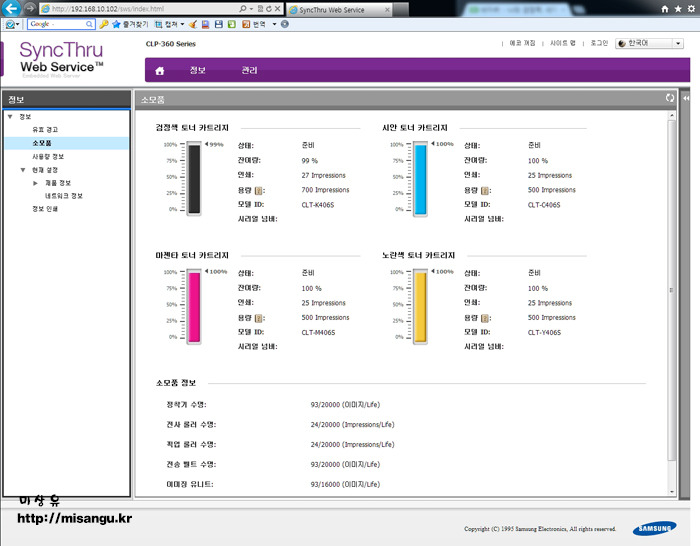
Task: Click the scrollbar up arrow in content pane
Action: 672,116
